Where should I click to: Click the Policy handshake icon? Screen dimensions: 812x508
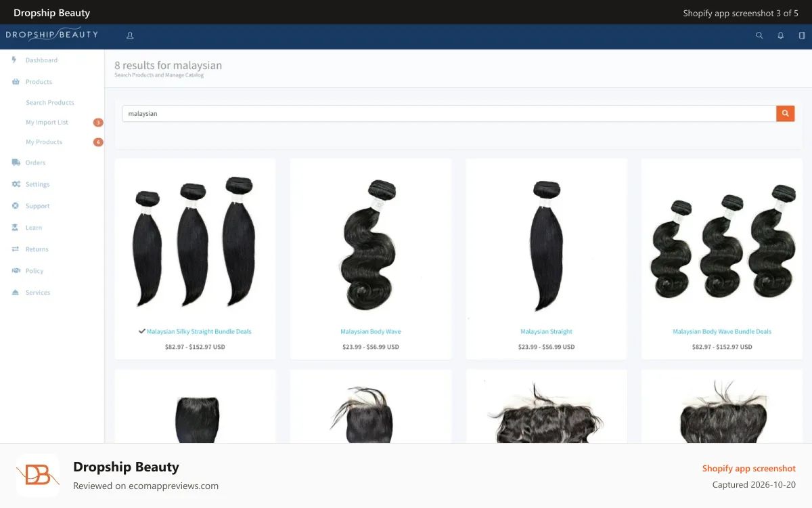pyautogui.click(x=16, y=271)
